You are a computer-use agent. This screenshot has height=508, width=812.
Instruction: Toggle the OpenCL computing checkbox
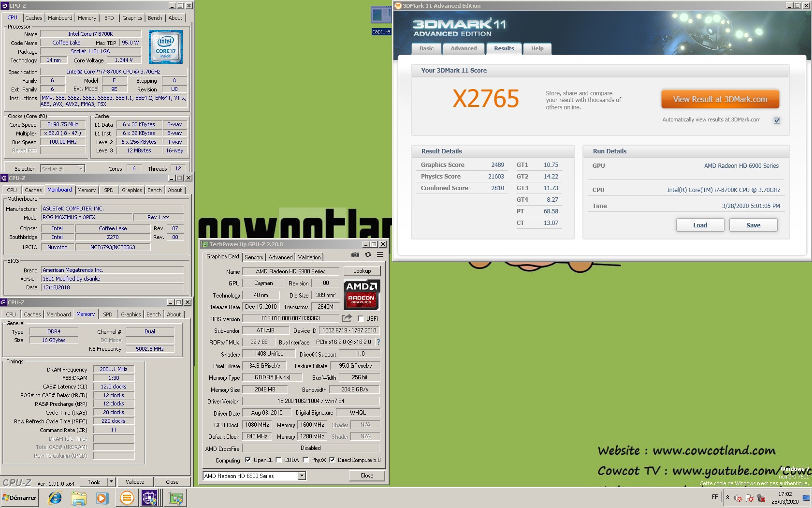248,460
